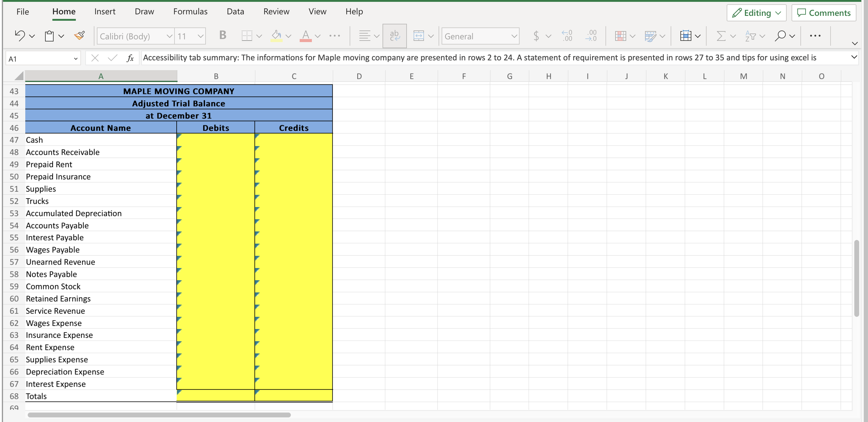Click the AutoSum sigma icon

(721, 36)
